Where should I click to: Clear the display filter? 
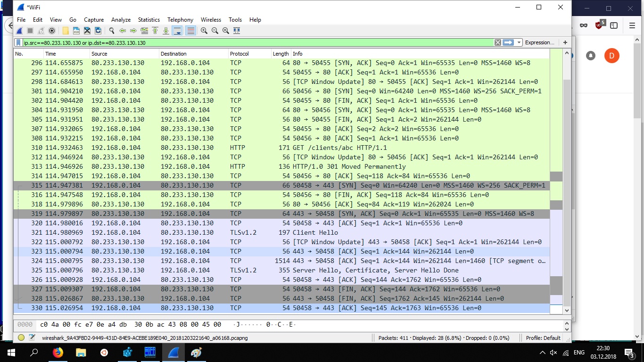(497, 42)
